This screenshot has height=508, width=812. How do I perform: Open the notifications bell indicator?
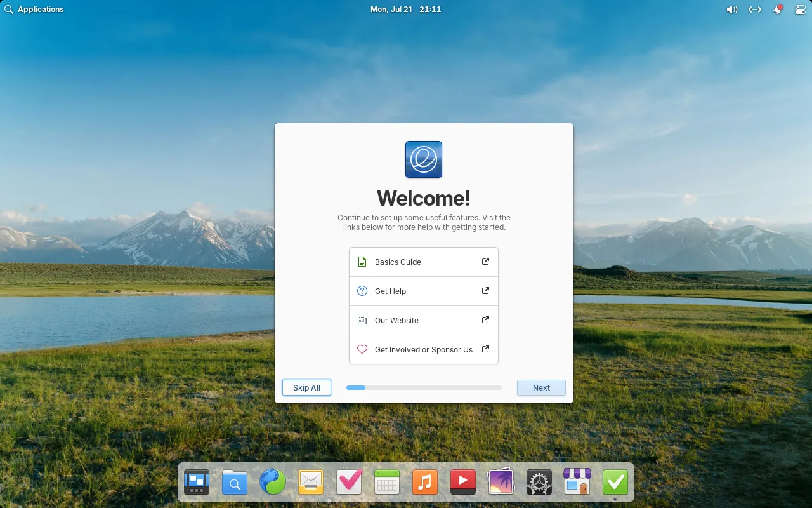778,10
